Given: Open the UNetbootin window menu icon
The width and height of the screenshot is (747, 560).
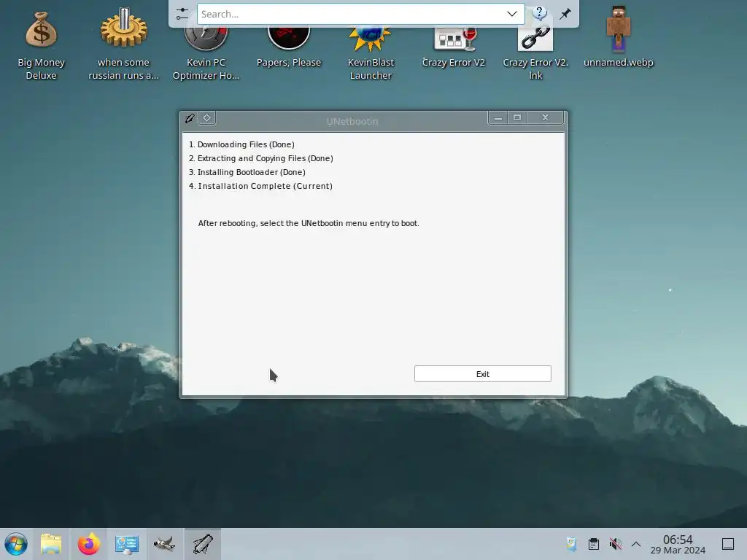Looking at the screenshot, I should coord(190,118).
